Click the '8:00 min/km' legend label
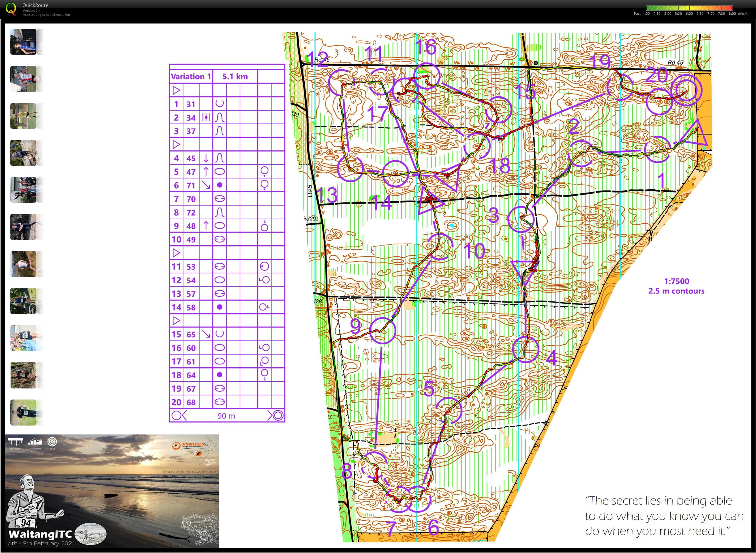756x553 pixels. [740, 14]
